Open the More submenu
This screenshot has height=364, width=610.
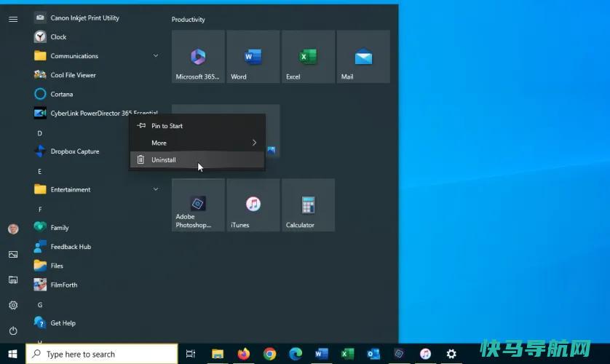click(197, 143)
